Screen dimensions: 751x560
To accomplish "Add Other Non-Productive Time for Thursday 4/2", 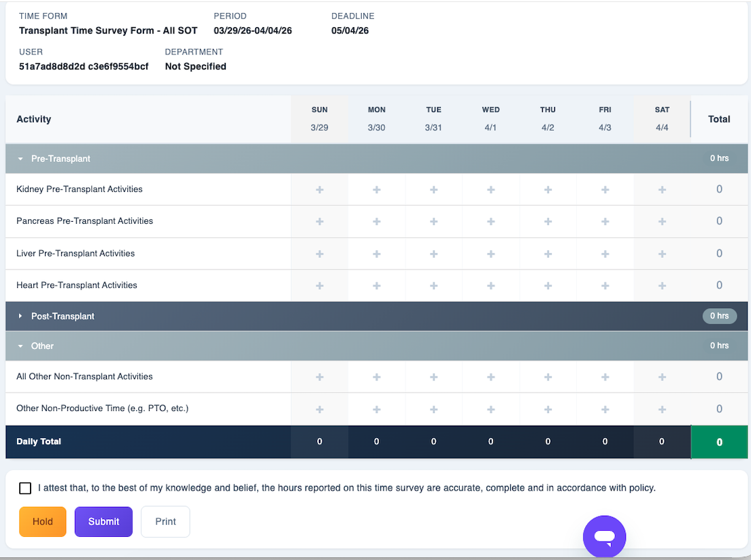I will click(x=548, y=409).
